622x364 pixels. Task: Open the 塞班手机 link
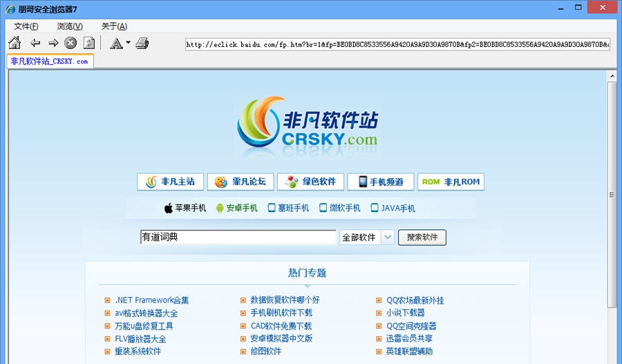coord(293,208)
